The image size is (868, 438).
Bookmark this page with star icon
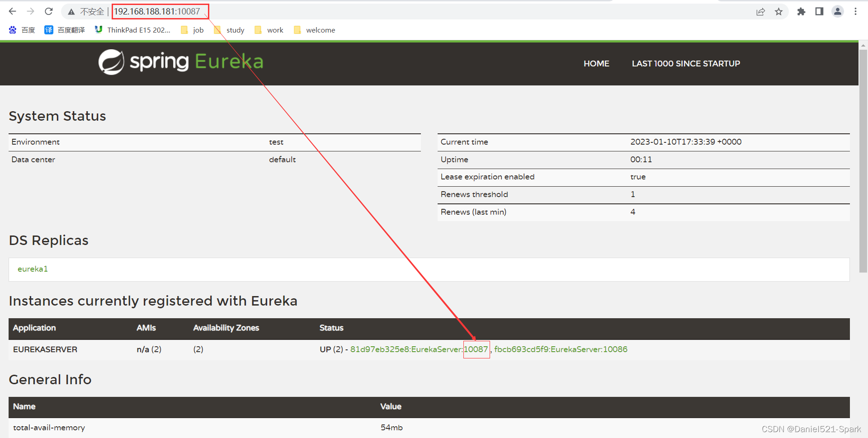(778, 12)
